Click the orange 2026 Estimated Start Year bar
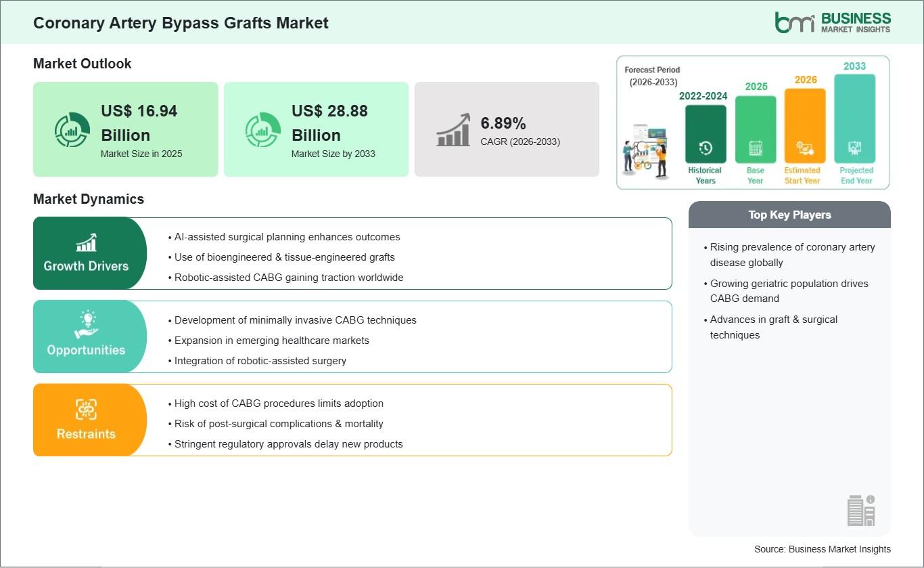Image resolution: width=924 pixels, height=568 pixels. tap(804, 125)
